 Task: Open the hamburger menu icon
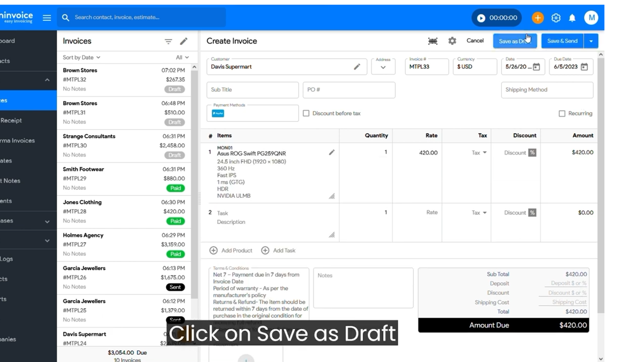(47, 18)
